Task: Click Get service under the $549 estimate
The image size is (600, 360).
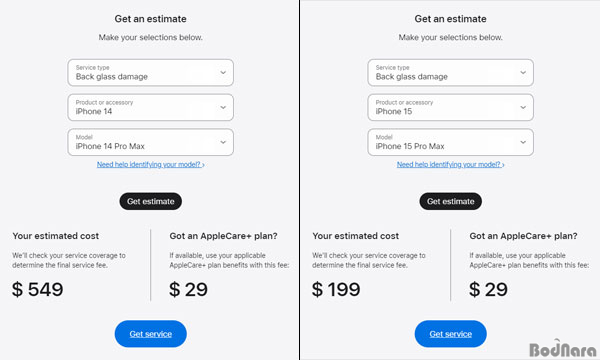Action: pos(150,334)
